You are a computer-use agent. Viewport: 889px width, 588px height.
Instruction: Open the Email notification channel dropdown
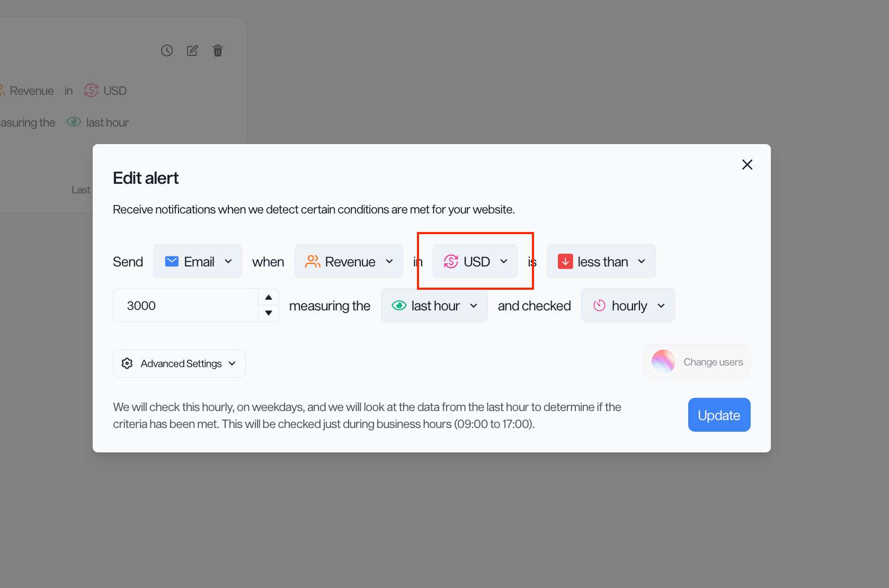coord(198,261)
